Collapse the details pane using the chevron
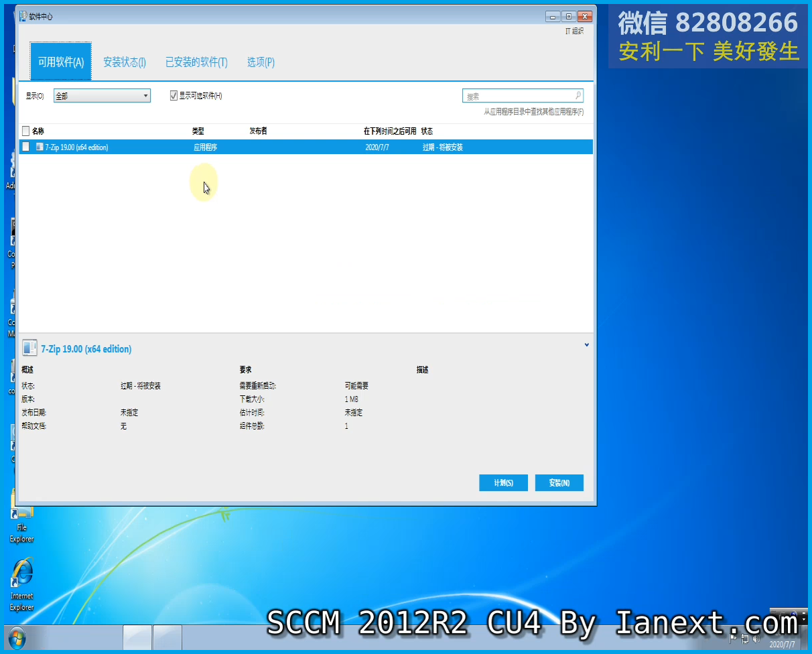 [587, 345]
